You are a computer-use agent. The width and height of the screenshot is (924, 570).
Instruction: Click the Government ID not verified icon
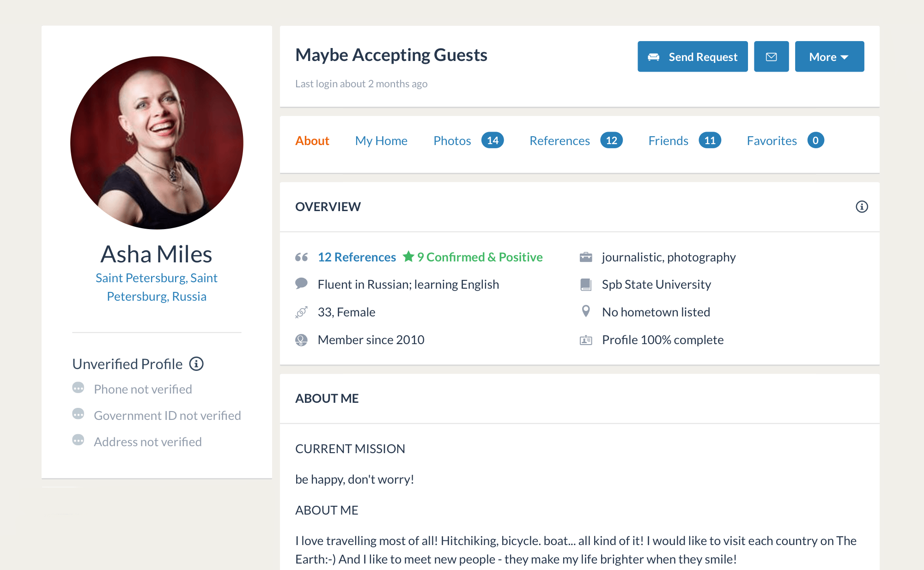coord(78,414)
